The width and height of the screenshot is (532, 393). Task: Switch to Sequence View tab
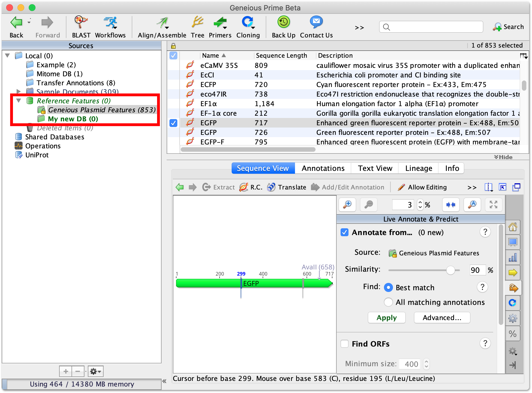click(263, 168)
